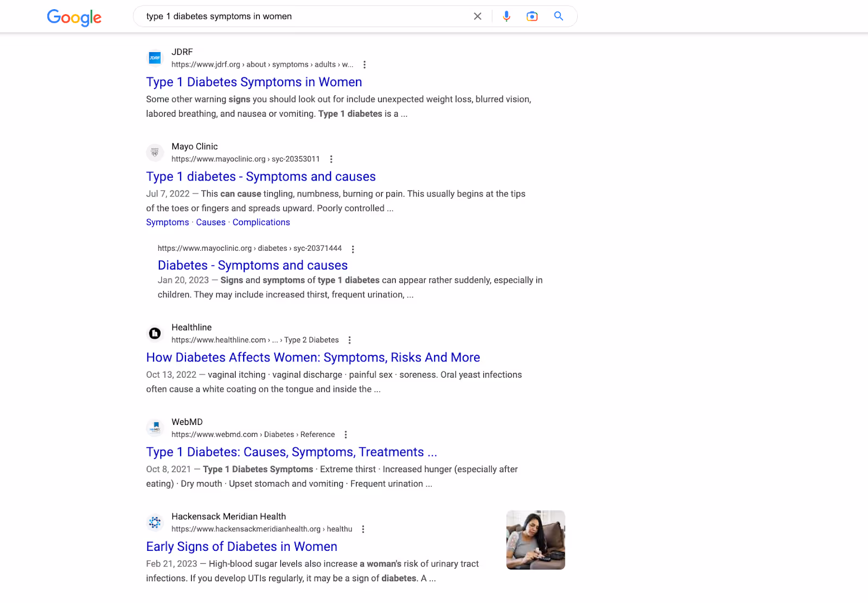Open more options for Healthline result
The width and height of the screenshot is (868, 603).
(349, 340)
